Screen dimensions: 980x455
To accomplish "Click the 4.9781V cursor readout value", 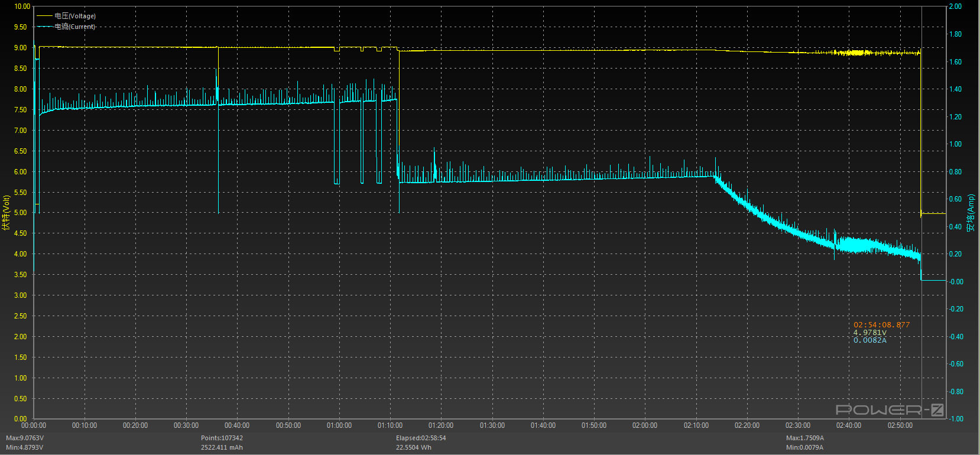I will (869, 333).
